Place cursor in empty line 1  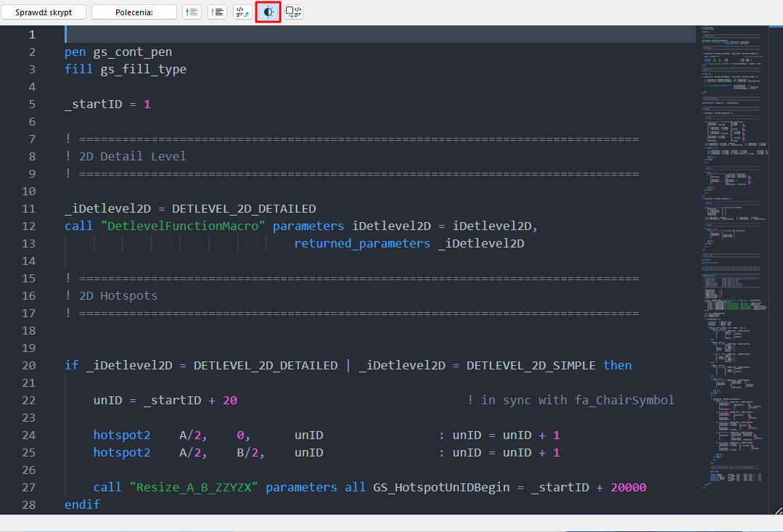[363, 34]
